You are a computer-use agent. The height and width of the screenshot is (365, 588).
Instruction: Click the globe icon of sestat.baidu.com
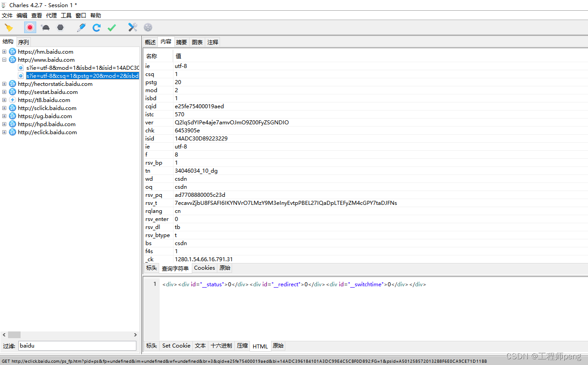pyautogui.click(x=12, y=92)
